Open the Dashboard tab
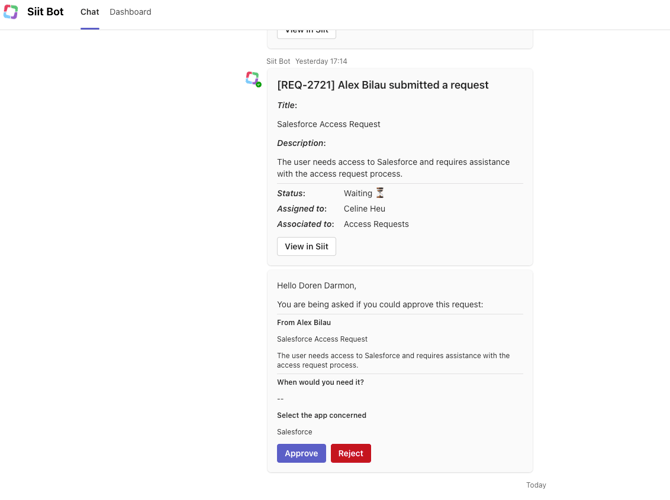The height and width of the screenshot is (500, 670). 130,12
